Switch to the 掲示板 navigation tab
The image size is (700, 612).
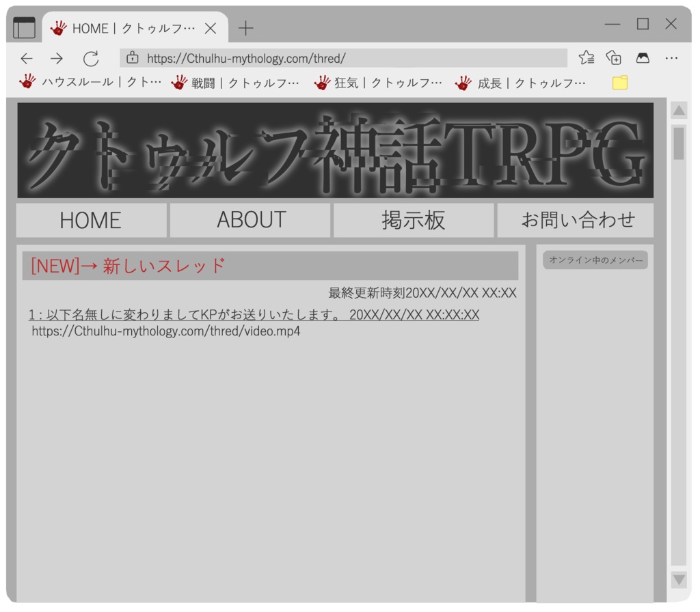(413, 220)
